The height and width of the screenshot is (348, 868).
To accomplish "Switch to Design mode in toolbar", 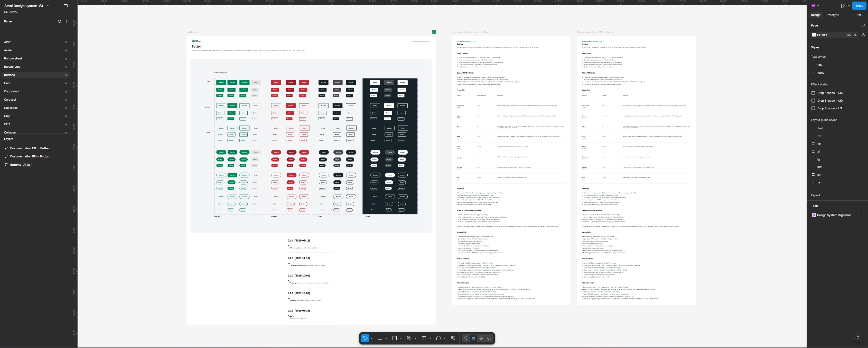I will [x=473, y=338].
